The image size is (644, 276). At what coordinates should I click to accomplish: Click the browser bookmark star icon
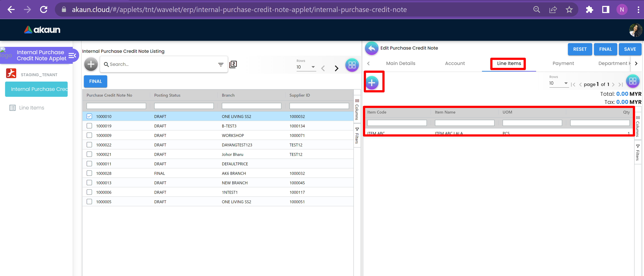click(x=569, y=10)
